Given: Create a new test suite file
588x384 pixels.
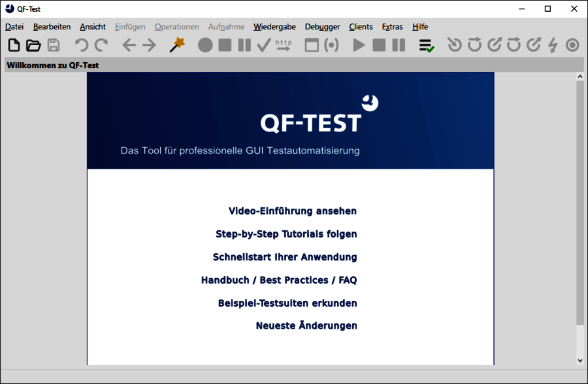Looking at the screenshot, I should [x=14, y=45].
